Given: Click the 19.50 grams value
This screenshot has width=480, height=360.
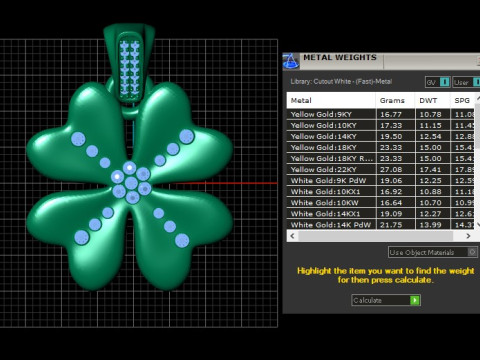Looking at the screenshot, I should (x=391, y=136).
